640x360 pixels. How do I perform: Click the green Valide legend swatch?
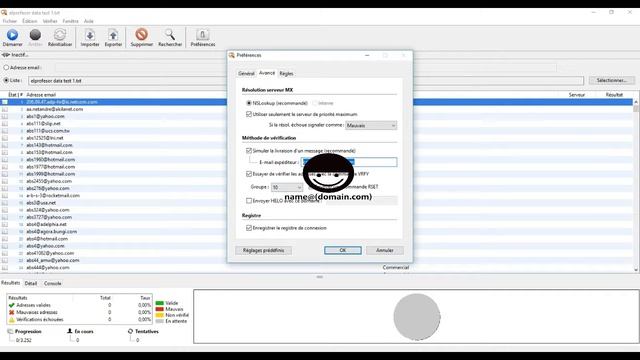pos(160,303)
